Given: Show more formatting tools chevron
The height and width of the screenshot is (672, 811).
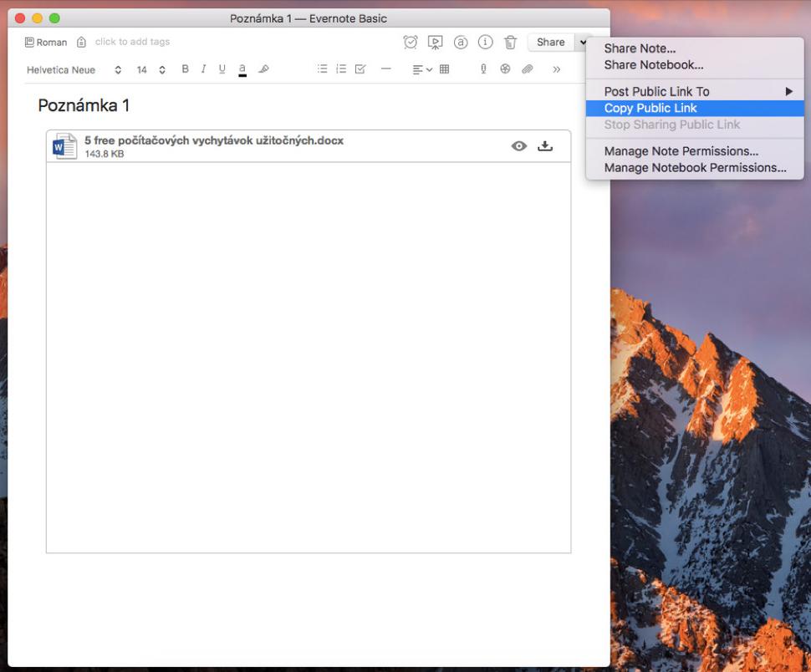Looking at the screenshot, I should pos(557,69).
